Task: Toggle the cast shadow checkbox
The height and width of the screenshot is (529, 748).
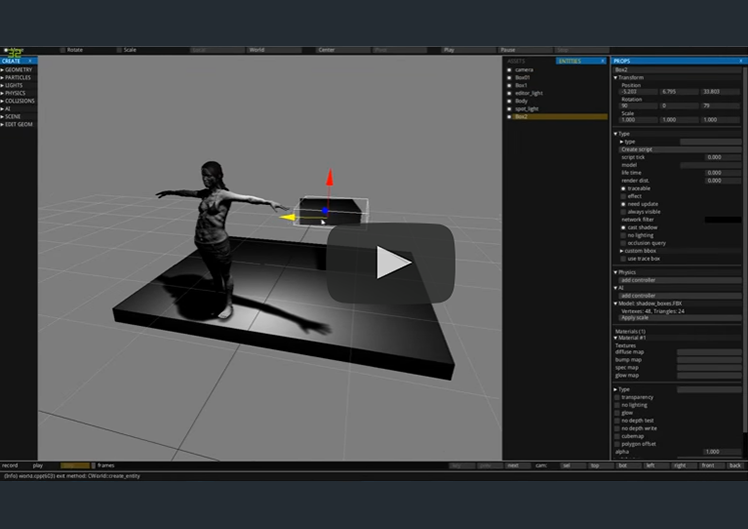Action: point(623,228)
